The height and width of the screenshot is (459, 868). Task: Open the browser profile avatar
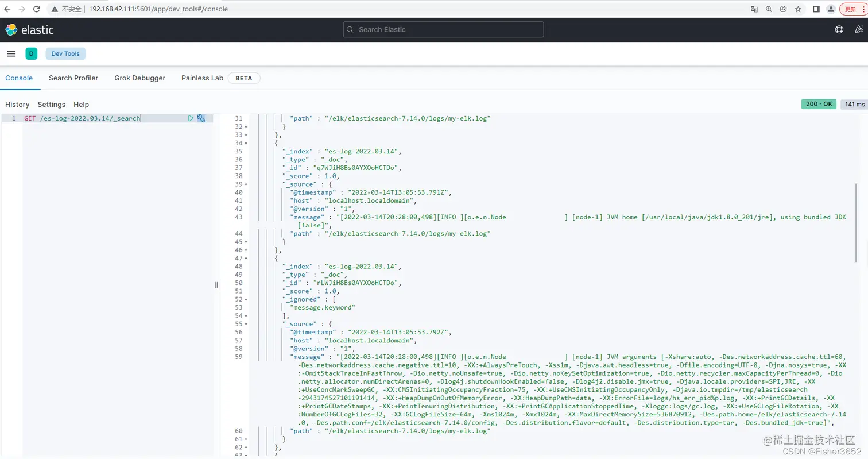[x=831, y=9]
